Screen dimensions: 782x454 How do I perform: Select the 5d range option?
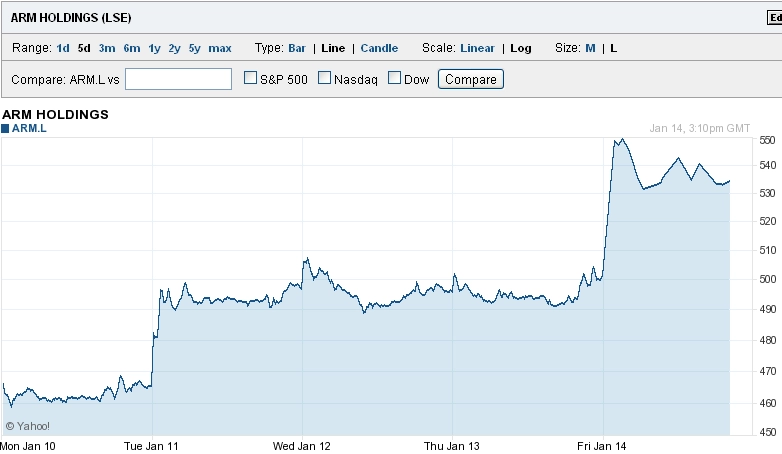click(84, 48)
